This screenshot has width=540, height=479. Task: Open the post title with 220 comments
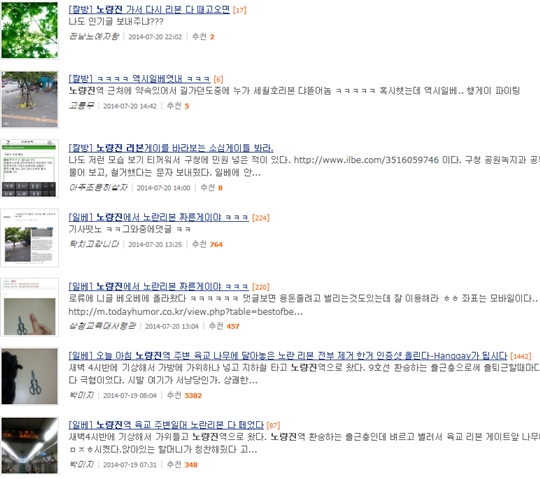(158, 287)
